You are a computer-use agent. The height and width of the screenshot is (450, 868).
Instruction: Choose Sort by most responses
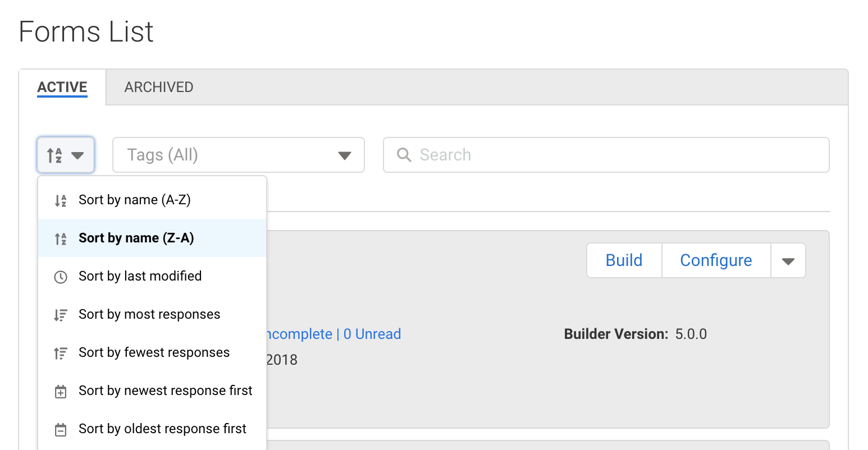pyautogui.click(x=149, y=314)
